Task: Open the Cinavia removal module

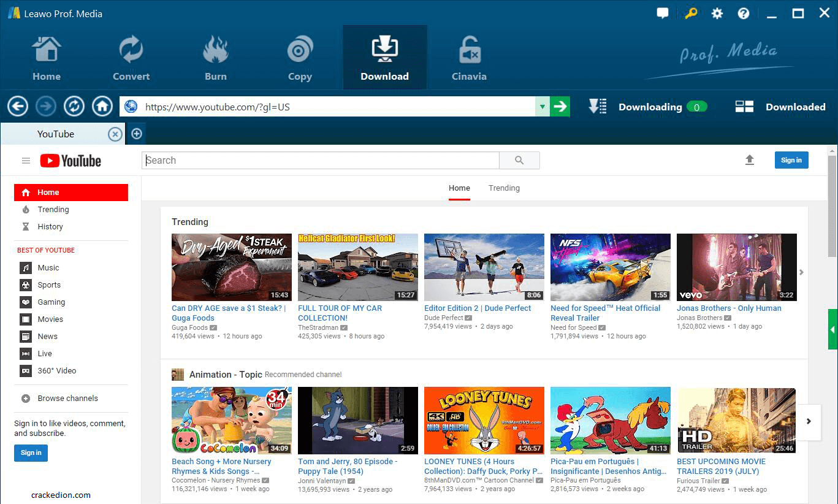Action: [470, 58]
